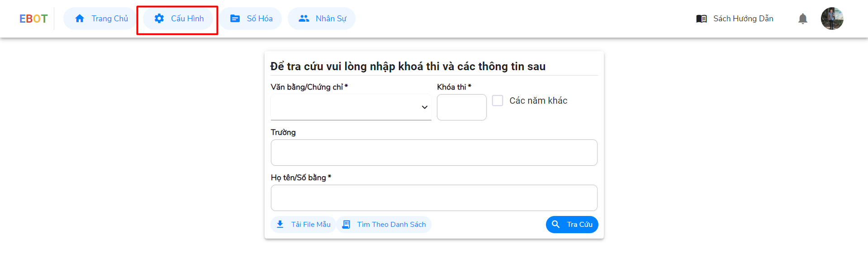Tick the Các năm khác checkbox

coord(498,101)
